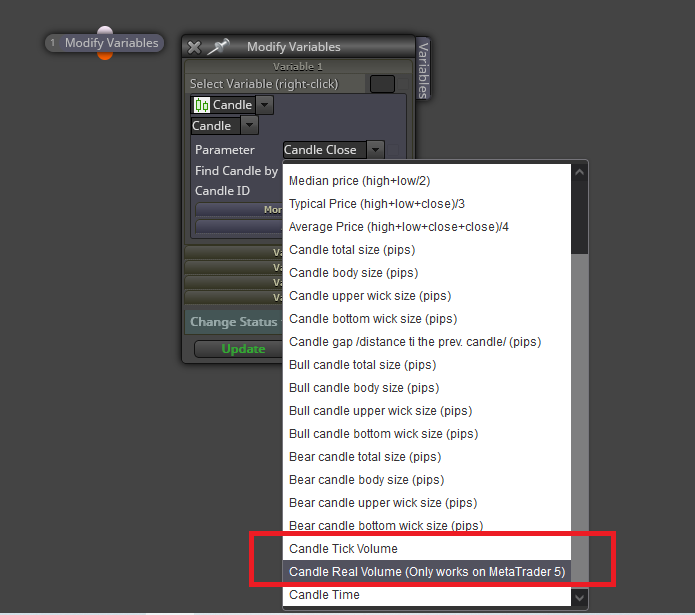Viewport: 695px width, 615px height.
Task: Select Bull candle total size (pips)
Action: pos(427,365)
